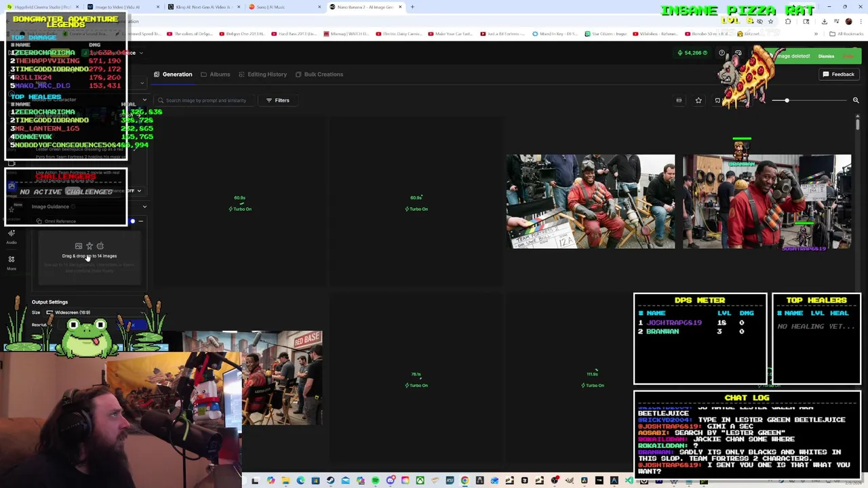Screen dimensions: 868x488
Task: Open Xbox app from the taskbar
Action: tap(420, 481)
